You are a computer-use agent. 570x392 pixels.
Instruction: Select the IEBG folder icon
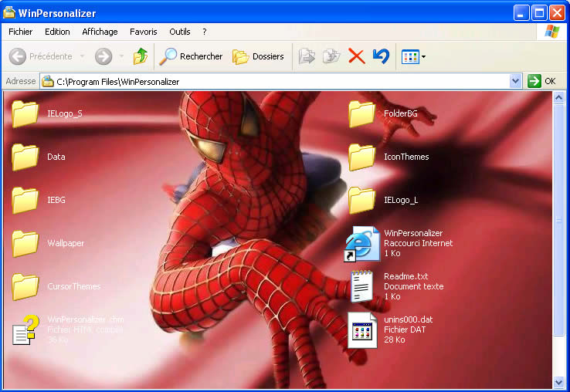tap(25, 200)
